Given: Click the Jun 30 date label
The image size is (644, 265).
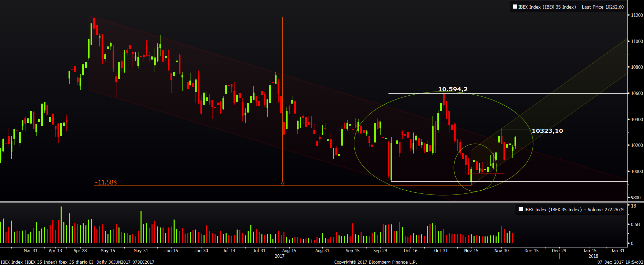Looking at the screenshot, I should (201, 251).
